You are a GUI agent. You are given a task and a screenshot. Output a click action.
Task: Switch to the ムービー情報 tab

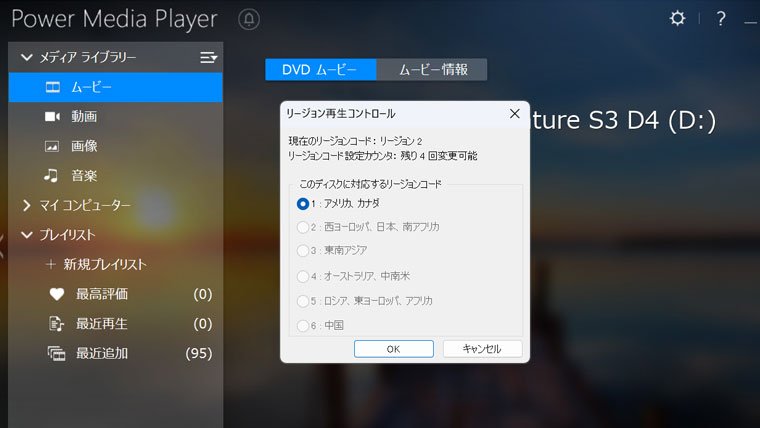(432, 70)
